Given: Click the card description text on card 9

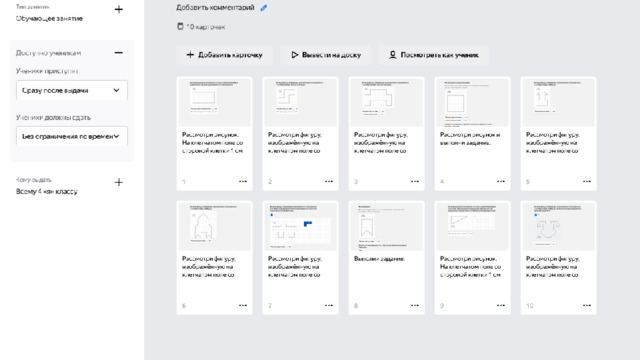Looking at the screenshot, I should point(470,267).
